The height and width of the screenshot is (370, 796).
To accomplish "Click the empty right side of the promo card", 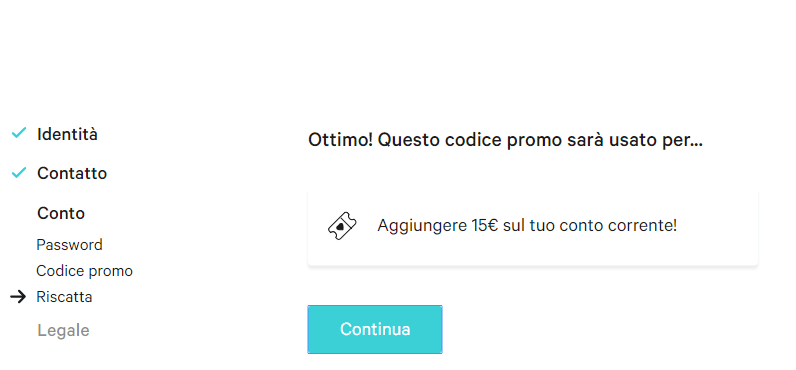I will pyautogui.click(x=717, y=226).
